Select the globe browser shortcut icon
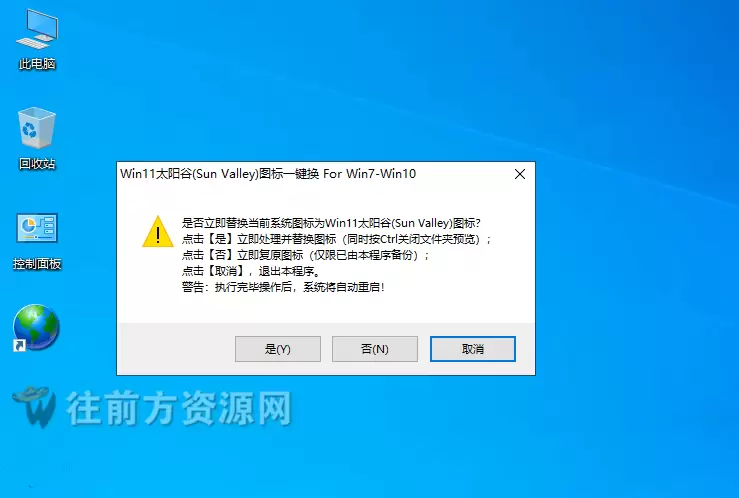The height and width of the screenshot is (498, 739). click(x=36, y=328)
